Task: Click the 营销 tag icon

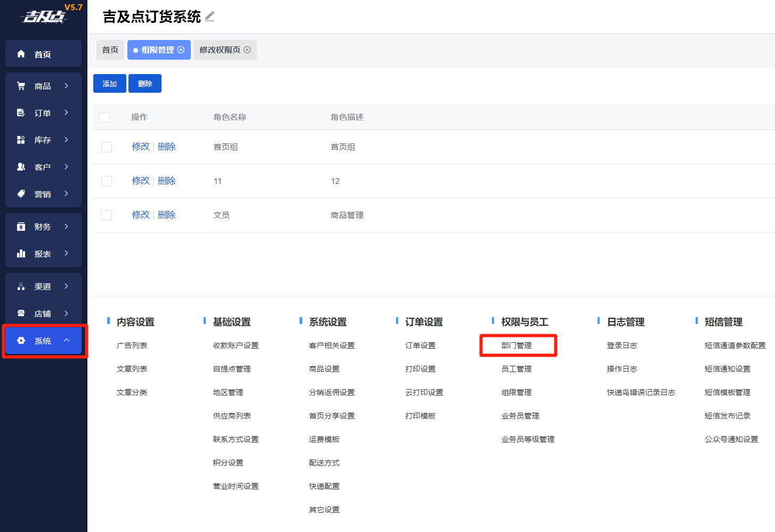Action: tap(21, 194)
